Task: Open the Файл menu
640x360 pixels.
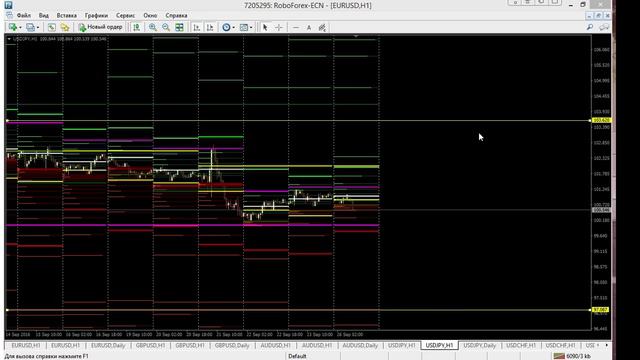Action: coord(24,16)
